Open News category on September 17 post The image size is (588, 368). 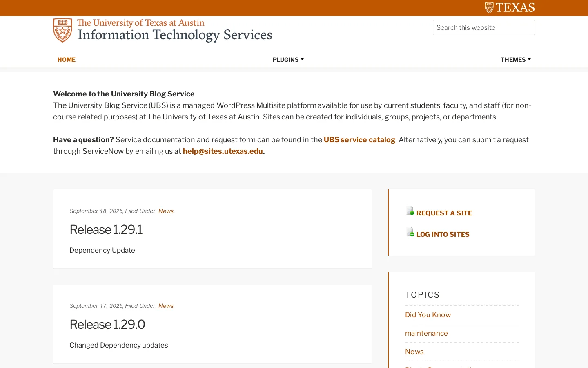(166, 306)
